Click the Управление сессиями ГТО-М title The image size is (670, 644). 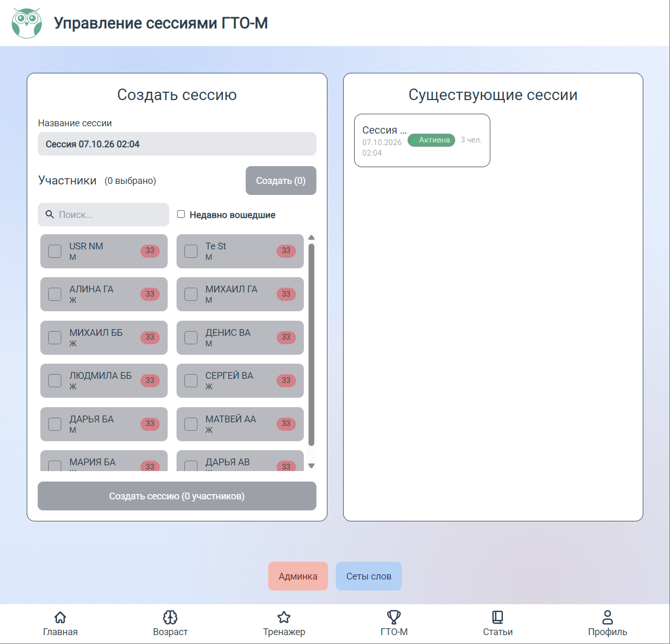(161, 23)
